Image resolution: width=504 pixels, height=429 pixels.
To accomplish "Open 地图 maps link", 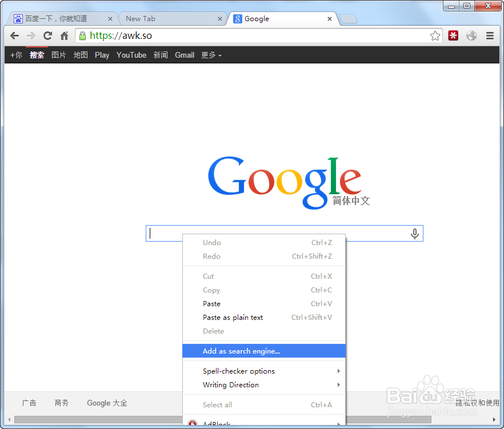I will pyautogui.click(x=81, y=55).
